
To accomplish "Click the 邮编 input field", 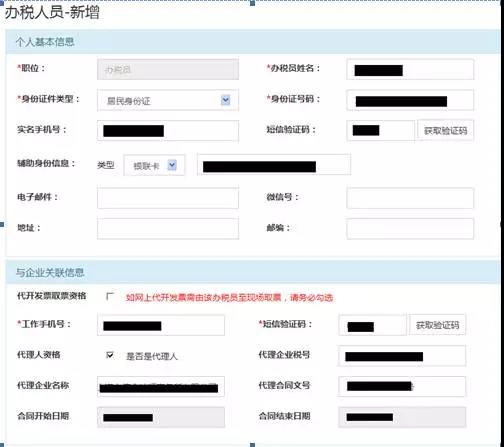I will 410,229.
